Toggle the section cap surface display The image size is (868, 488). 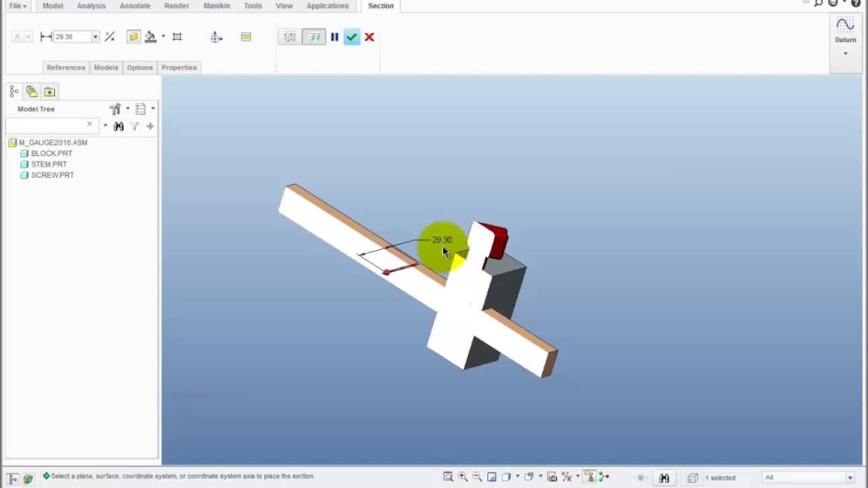(x=134, y=37)
